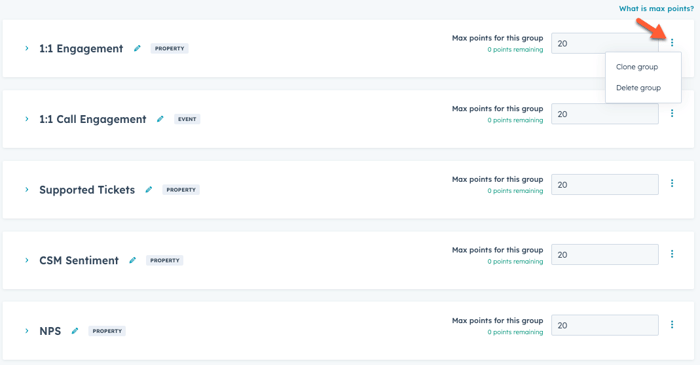
Task: Click the 1:1 Call Engagement group title
Action: point(92,119)
